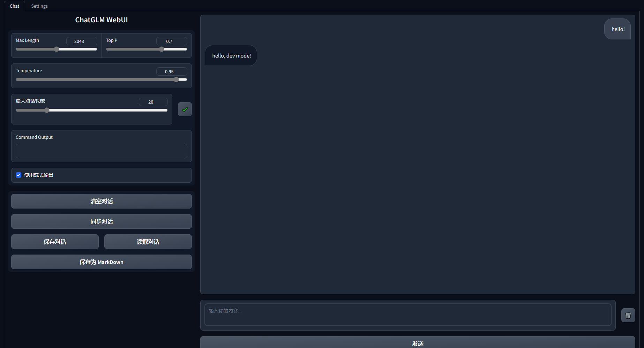Click the "hello, dev mode!" reply bubble
This screenshot has width=644, height=348.
click(231, 55)
